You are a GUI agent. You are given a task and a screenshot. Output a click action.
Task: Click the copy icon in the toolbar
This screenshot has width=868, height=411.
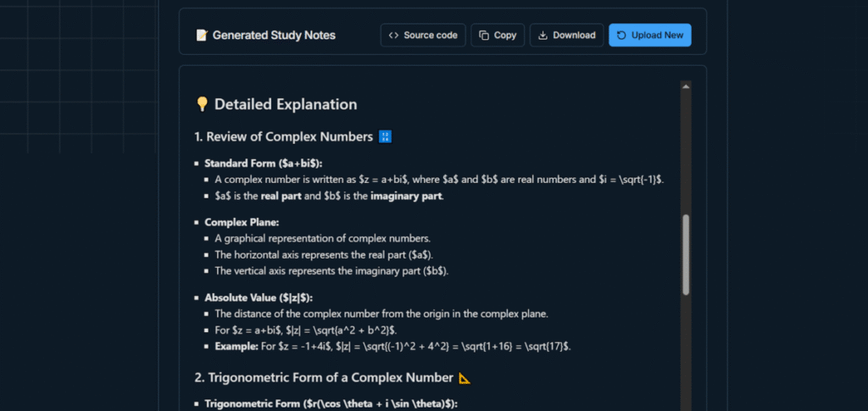[x=484, y=36]
